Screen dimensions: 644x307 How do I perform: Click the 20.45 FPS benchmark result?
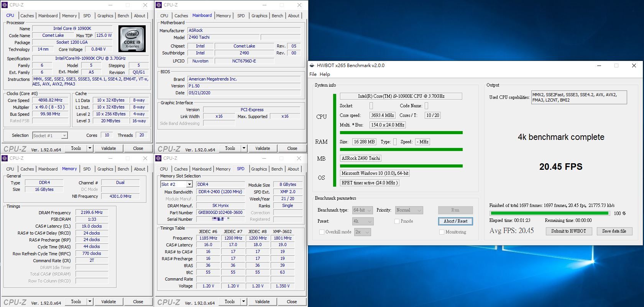[561, 167]
